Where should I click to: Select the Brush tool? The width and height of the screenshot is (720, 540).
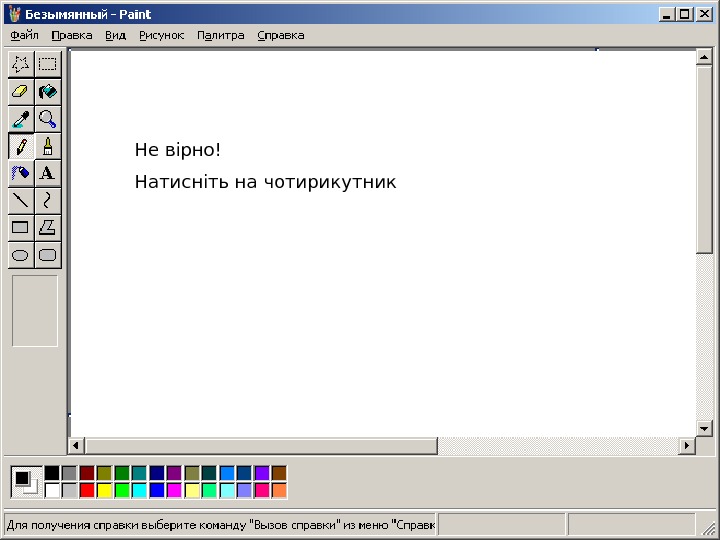pos(48,146)
